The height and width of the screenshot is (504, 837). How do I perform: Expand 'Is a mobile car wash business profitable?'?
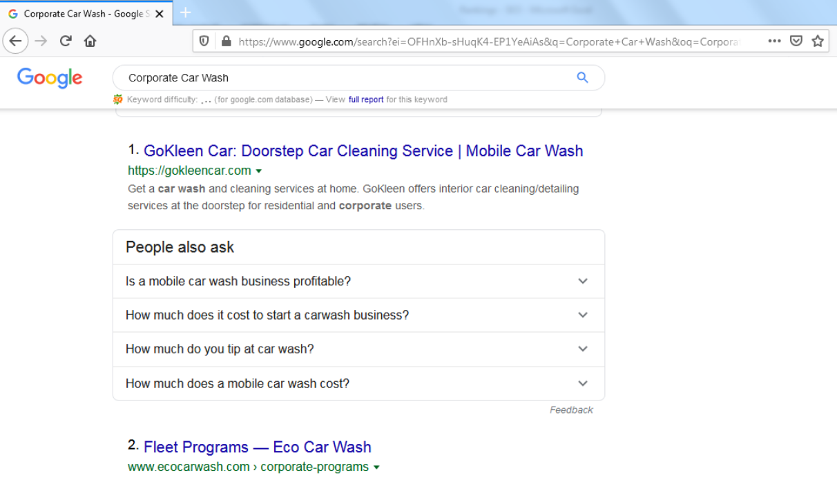(358, 281)
